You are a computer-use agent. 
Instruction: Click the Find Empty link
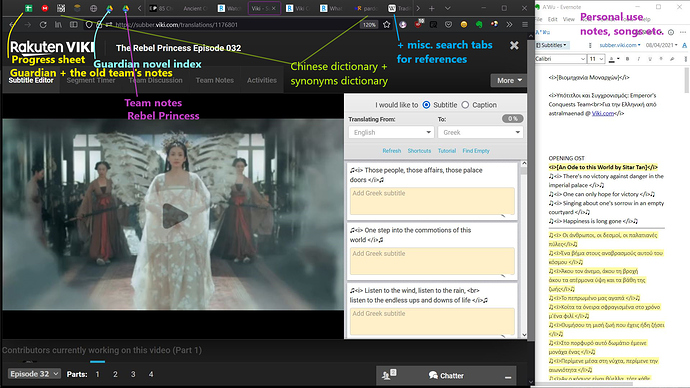(x=476, y=150)
